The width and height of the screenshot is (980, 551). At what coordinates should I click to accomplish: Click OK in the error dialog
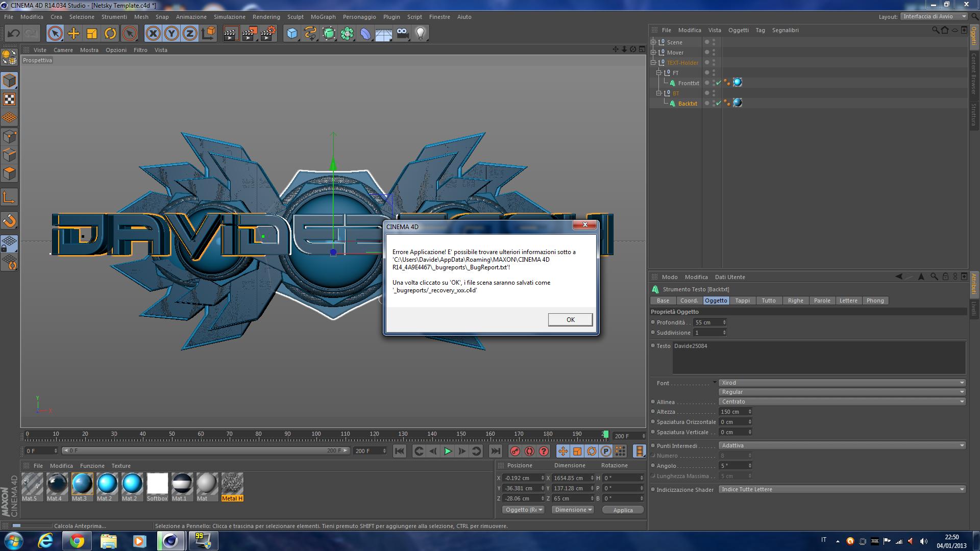pyautogui.click(x=570, y=319)
